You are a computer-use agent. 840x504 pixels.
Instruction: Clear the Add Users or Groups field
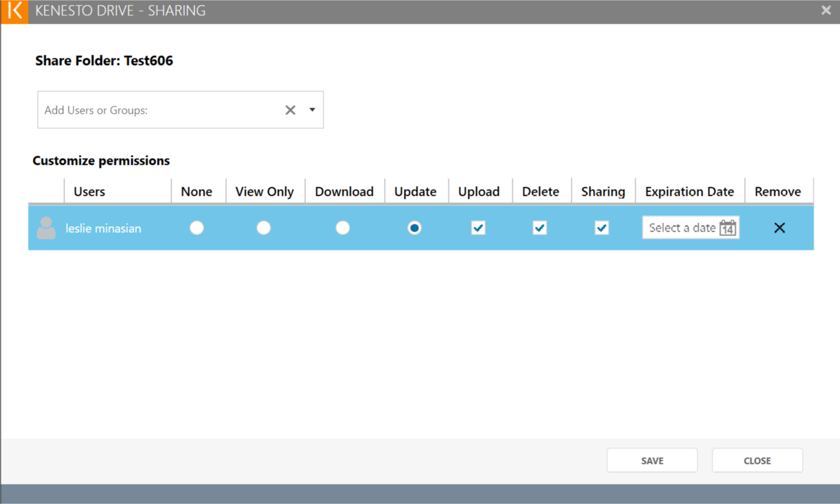(x=290, y=110)
